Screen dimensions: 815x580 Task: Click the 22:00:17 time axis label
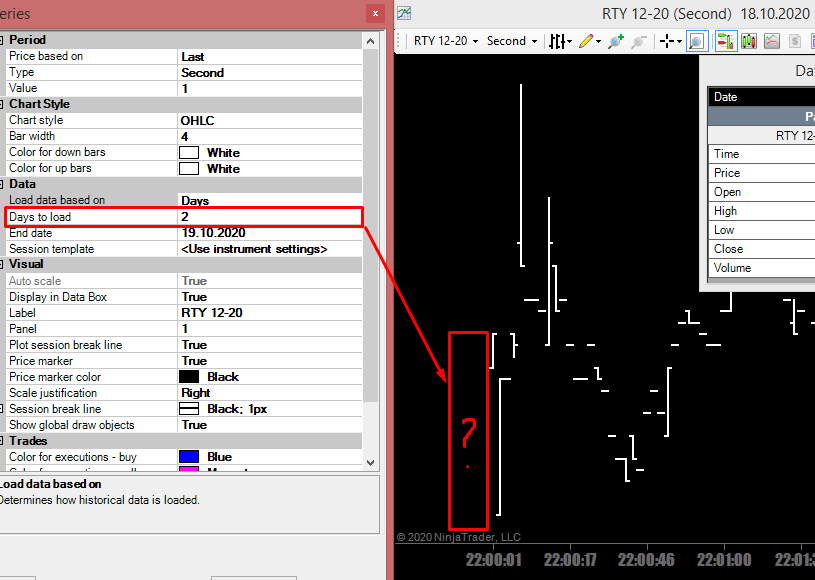570,560
